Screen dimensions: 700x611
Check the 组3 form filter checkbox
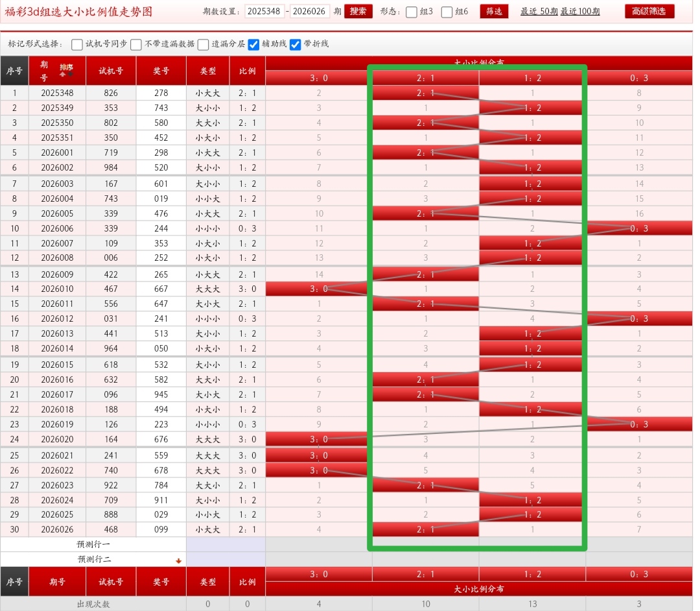412,12
